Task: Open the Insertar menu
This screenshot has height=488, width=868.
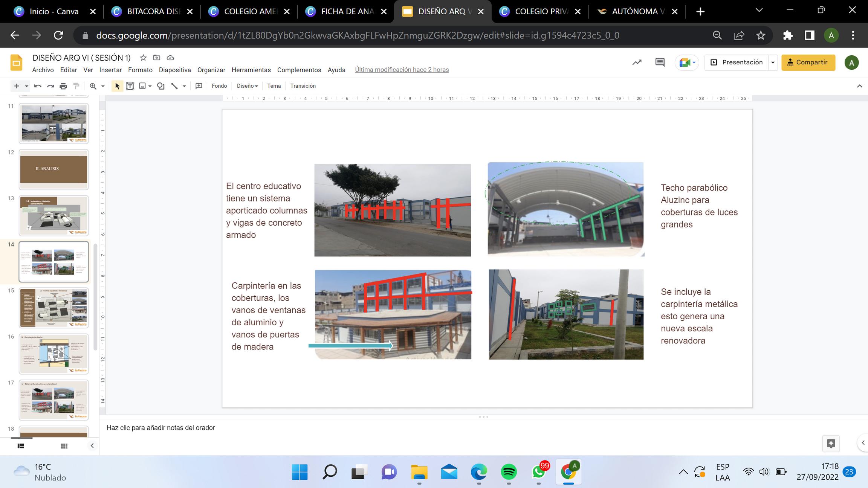Action: 110,70
